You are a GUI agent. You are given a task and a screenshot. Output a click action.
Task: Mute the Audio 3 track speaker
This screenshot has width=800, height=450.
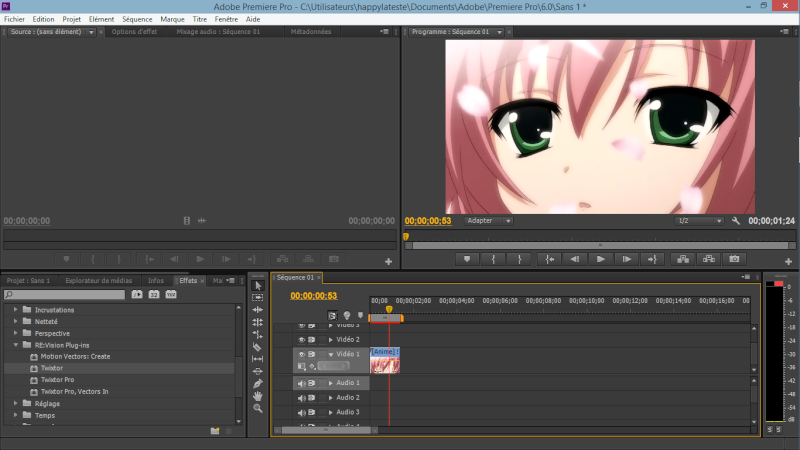click(x=302, y=412)
